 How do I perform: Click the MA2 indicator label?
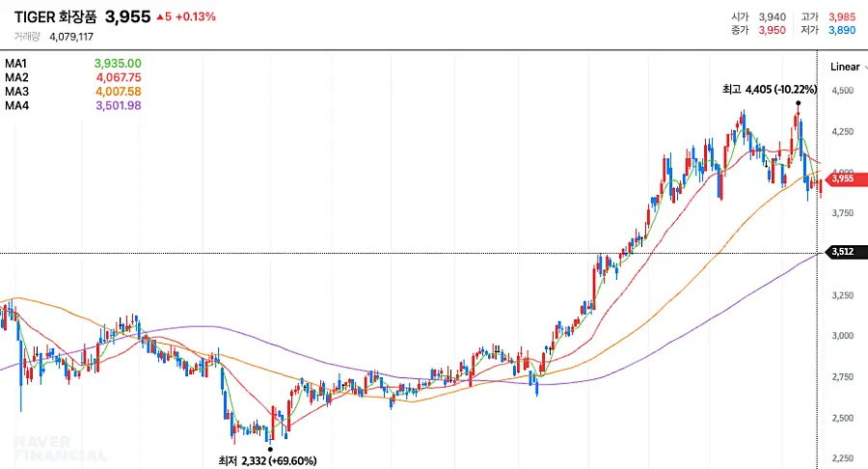tap(16, 77)
